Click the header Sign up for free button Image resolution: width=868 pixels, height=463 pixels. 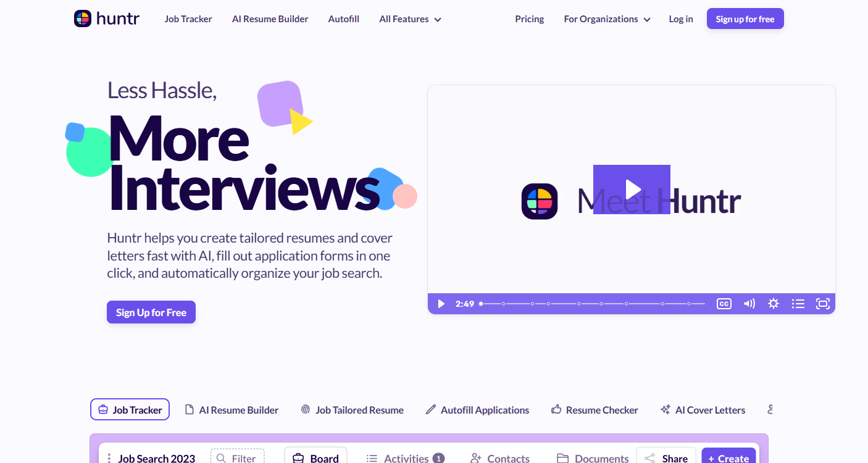pyautogui.click(x=745, y=19)
